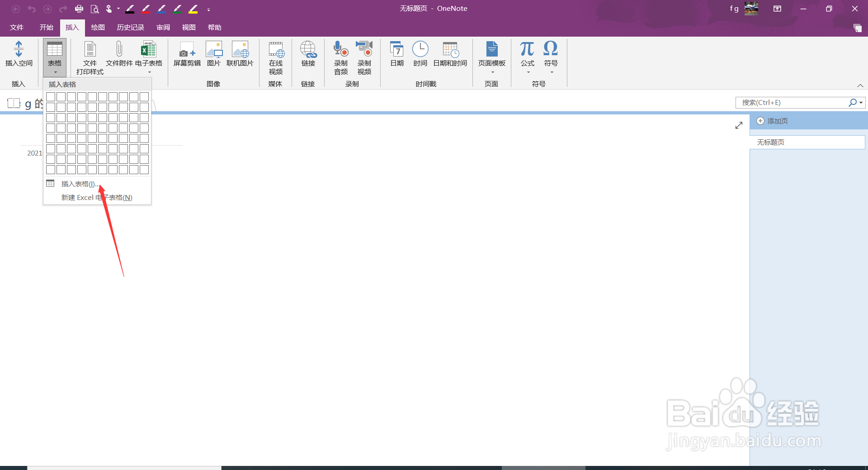Select the top-left cell of table grid

[51, 97]
